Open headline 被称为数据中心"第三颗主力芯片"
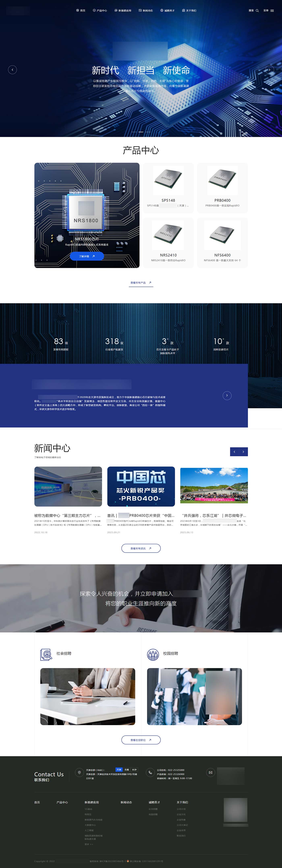 coord(67,516)
